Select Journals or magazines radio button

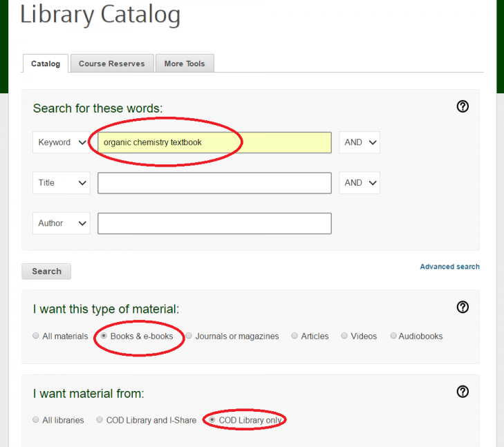click(x=189, y=336)
